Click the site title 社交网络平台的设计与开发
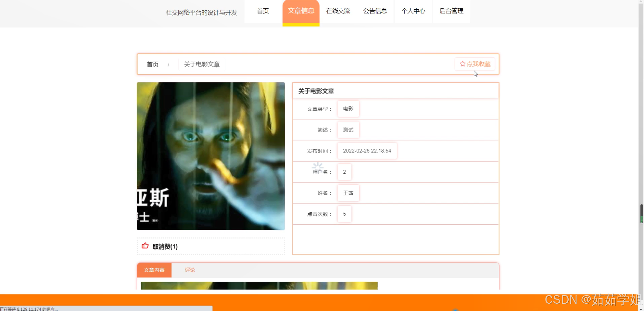The height and width of the screenshot is (311, 644). (201, 13)
